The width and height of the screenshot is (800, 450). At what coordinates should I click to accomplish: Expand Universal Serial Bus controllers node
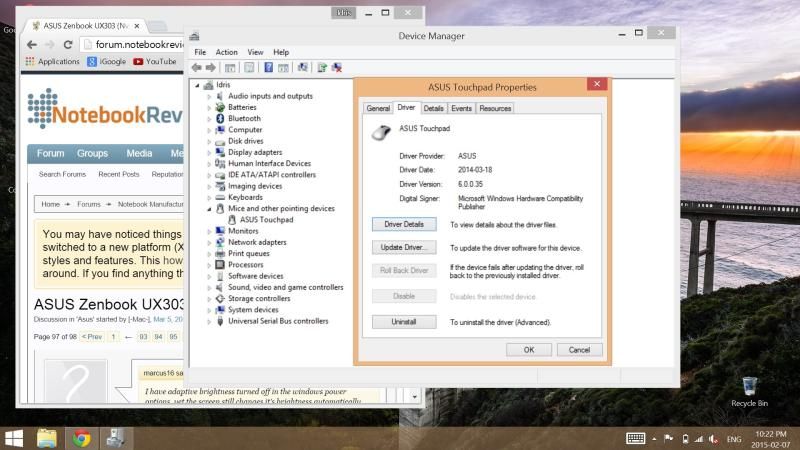[209, 321]
